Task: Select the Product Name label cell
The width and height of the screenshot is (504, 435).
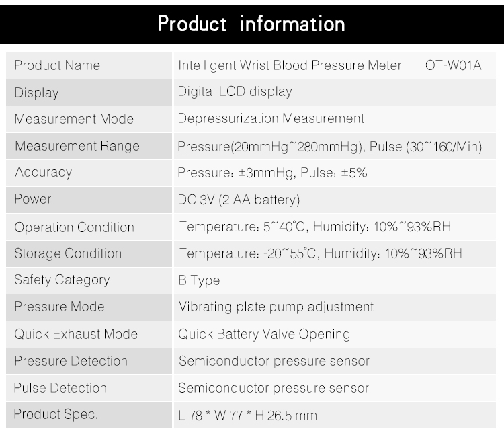Action: pyautogui.click(x=89, y=66)
